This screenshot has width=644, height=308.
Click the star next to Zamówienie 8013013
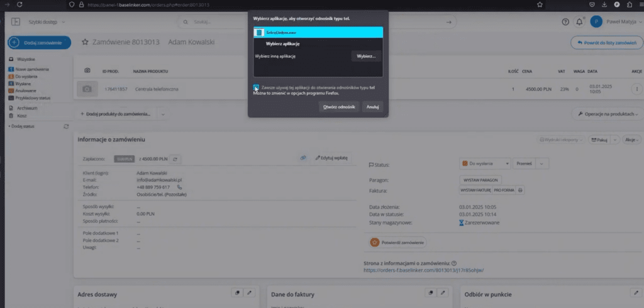[85, 42]
